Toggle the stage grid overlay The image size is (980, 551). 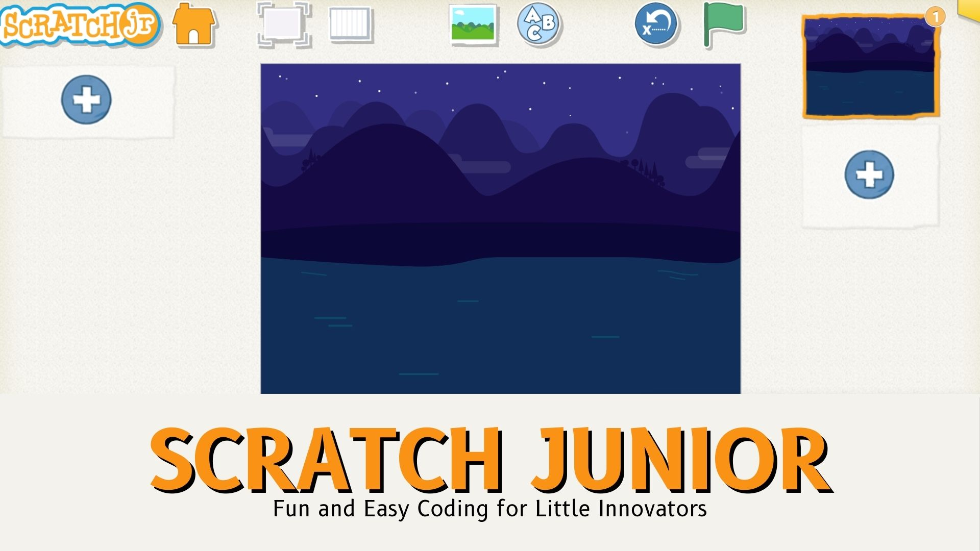pyautogui.click(x=350, y=24)
